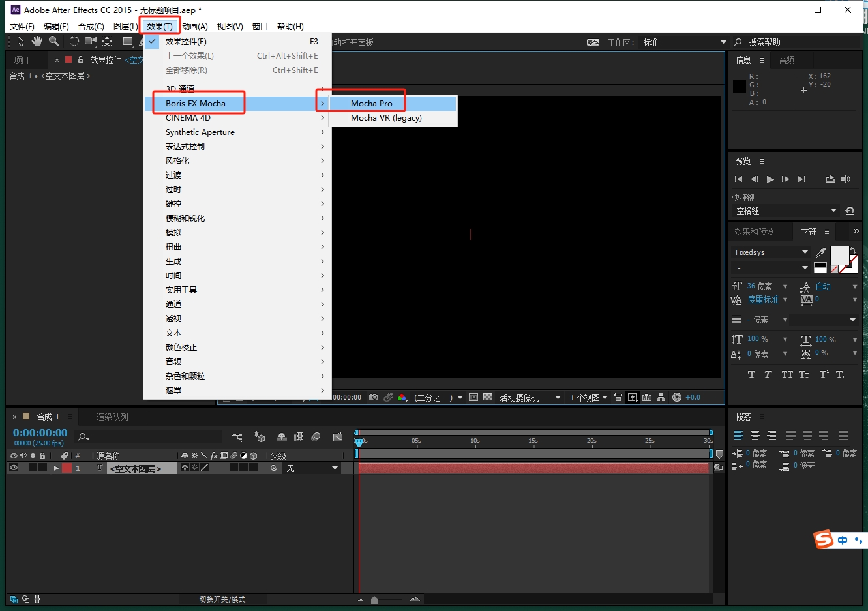Select the Unified Camera tool
Viewport: 868px width, 611px height.
click(x=90, y=41)
